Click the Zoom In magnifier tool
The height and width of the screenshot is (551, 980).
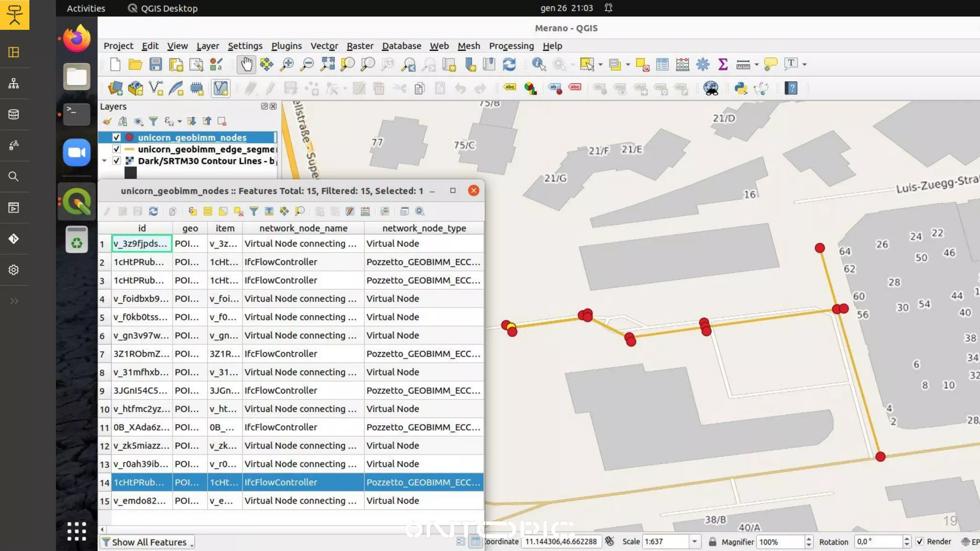(x=287, y=64)
